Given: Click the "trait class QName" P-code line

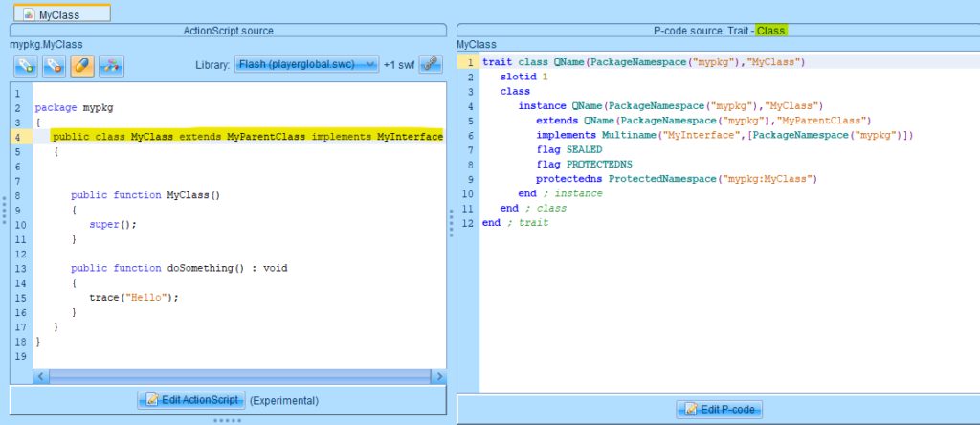Looking at the screenshot, I should point(643,62).
